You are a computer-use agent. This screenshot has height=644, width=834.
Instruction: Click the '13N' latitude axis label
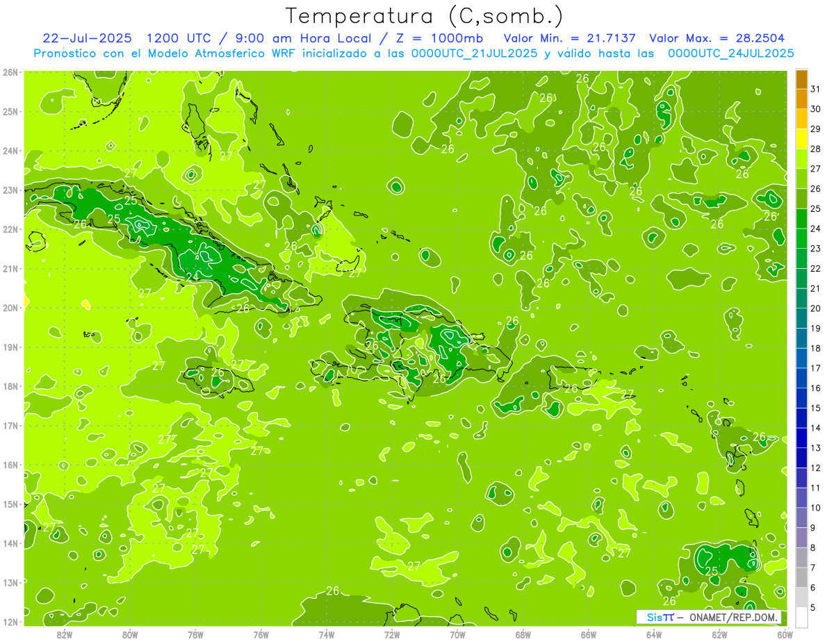[x=10, y=582]
